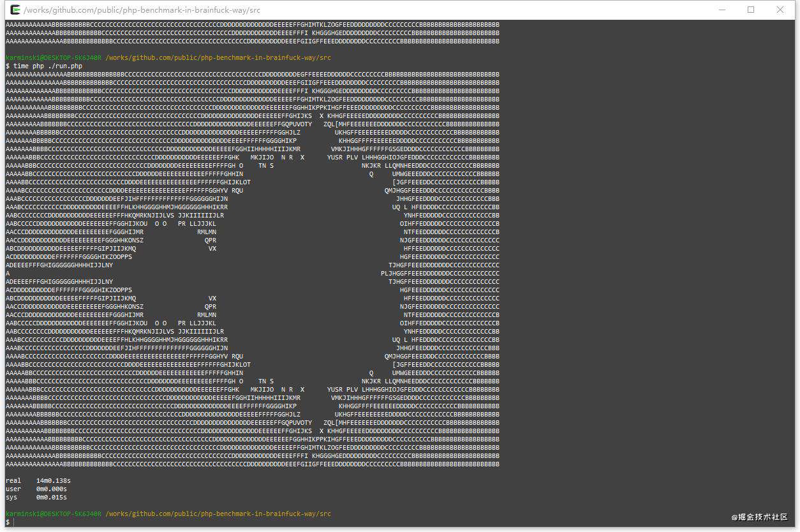Maximize the terminal window
The image size is (800, 532).
point(751,10)
